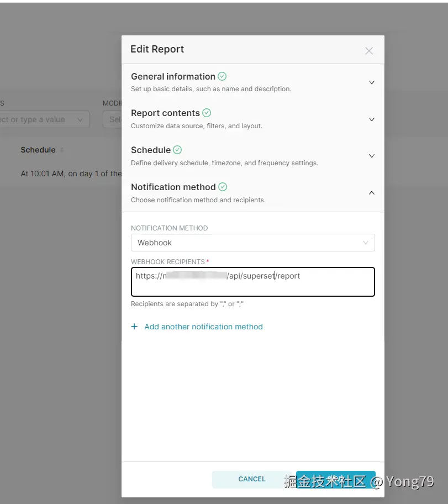Expand the Report contents section
This screenshot has height=504, width=448.
[x=372, y=119]
